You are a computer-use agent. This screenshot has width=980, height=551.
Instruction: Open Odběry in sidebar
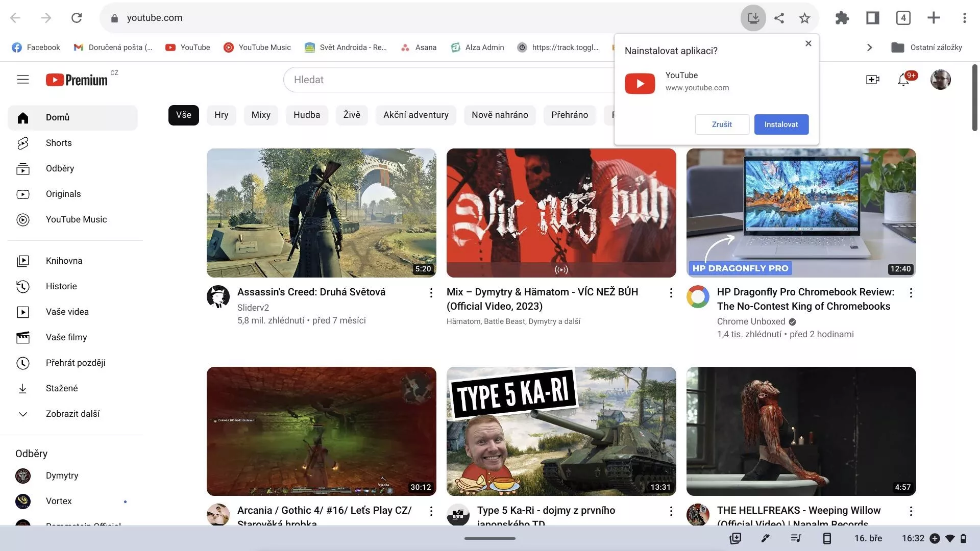click(x=72, y=169)
